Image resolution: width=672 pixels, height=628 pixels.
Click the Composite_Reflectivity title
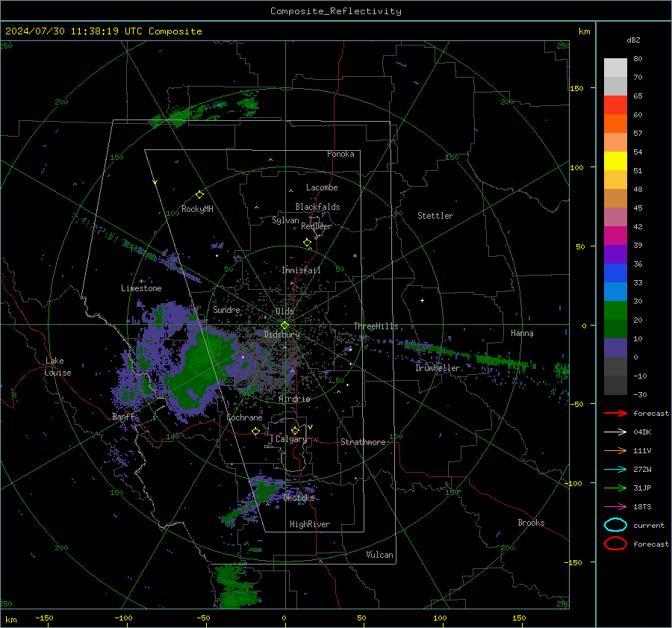point(336,11)
